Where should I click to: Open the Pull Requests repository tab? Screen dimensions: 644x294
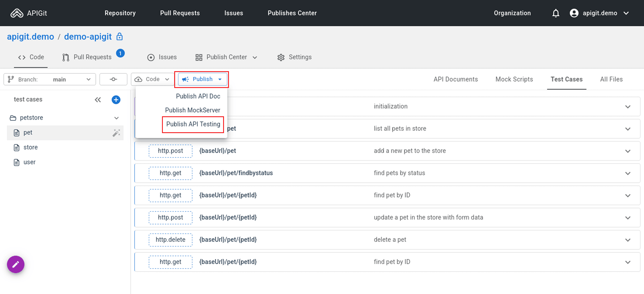(x=87, y=57)
